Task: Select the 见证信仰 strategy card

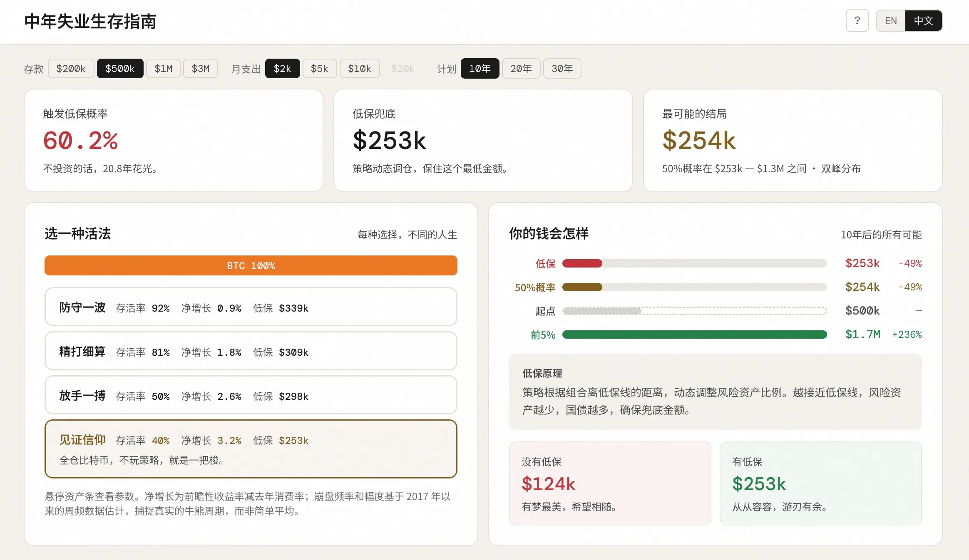Action: pos(251,449)
